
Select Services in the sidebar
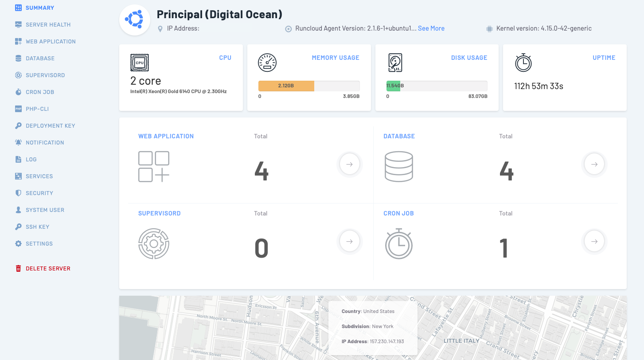coord(39,176)
